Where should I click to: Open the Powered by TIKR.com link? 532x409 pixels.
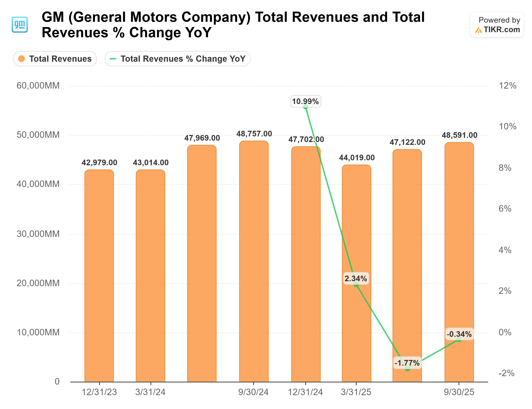click(497, 25)
